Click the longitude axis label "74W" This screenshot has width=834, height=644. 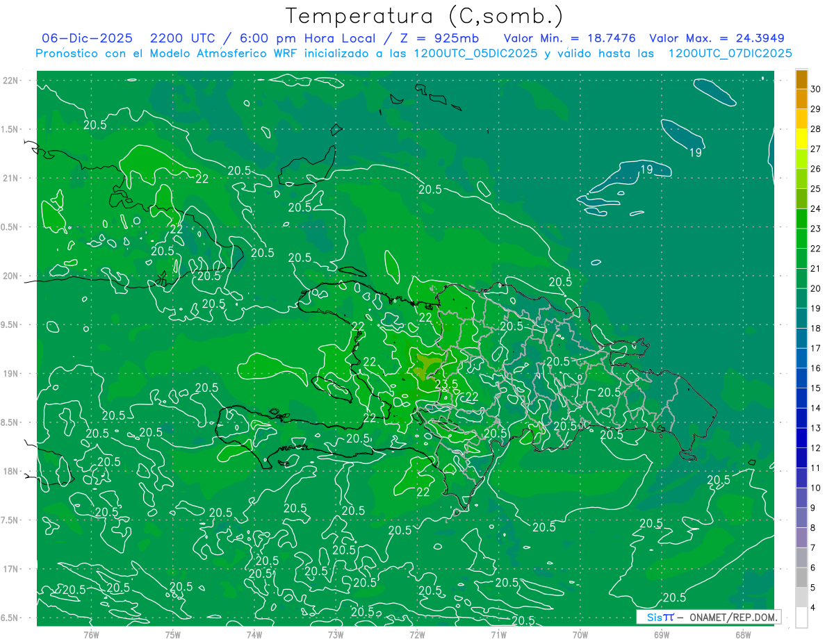(254, 635)
